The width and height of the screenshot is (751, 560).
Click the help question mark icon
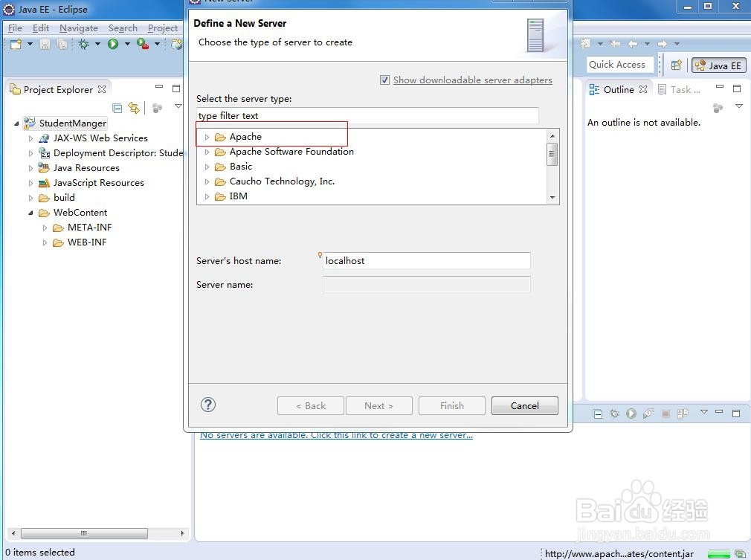point(208,405)
